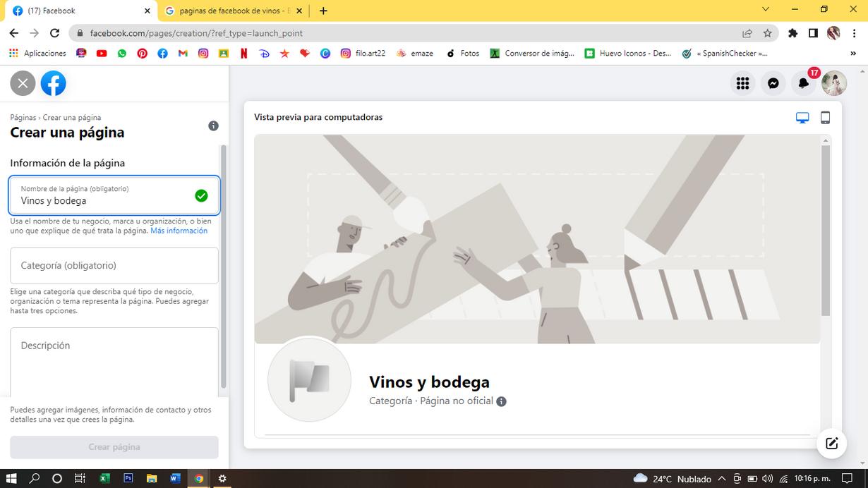Image resolution: width=868 pixels, height=488 pixels.
Task: Click the placeholder flag profile picture
Action: point(309,381)
